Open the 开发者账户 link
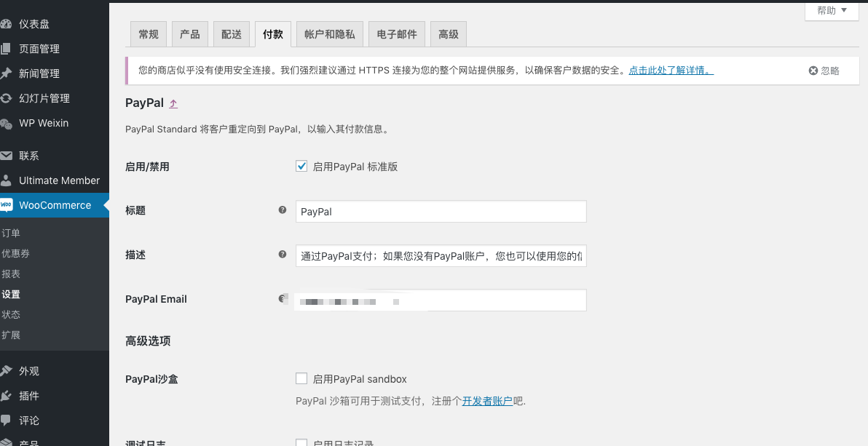Image resolution: width=868 pixels, height=446 pixels. click(487, 401)
